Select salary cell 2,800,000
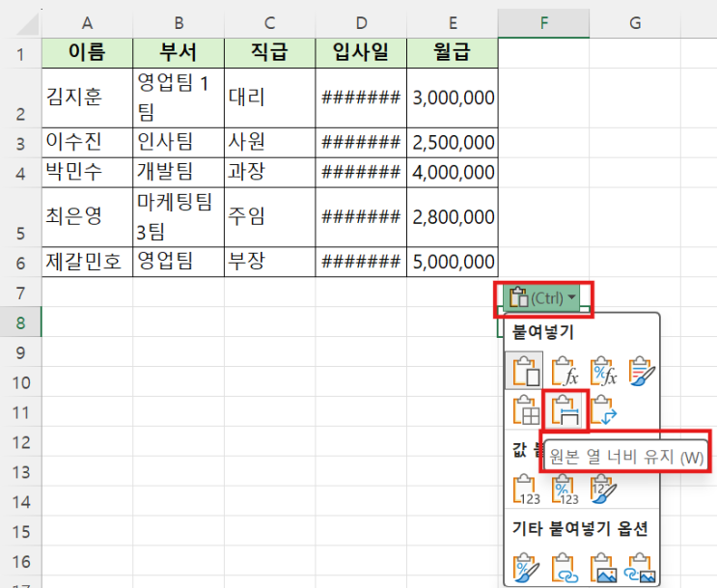 (x=453, y=217)
